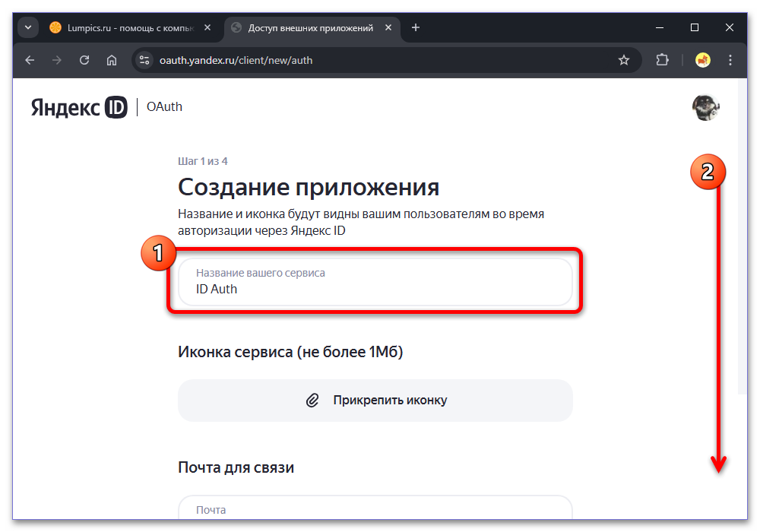This screenshot has height=532, width=760.
Task: Open the tab search dropdown arrow
Action: click(28, 27)
